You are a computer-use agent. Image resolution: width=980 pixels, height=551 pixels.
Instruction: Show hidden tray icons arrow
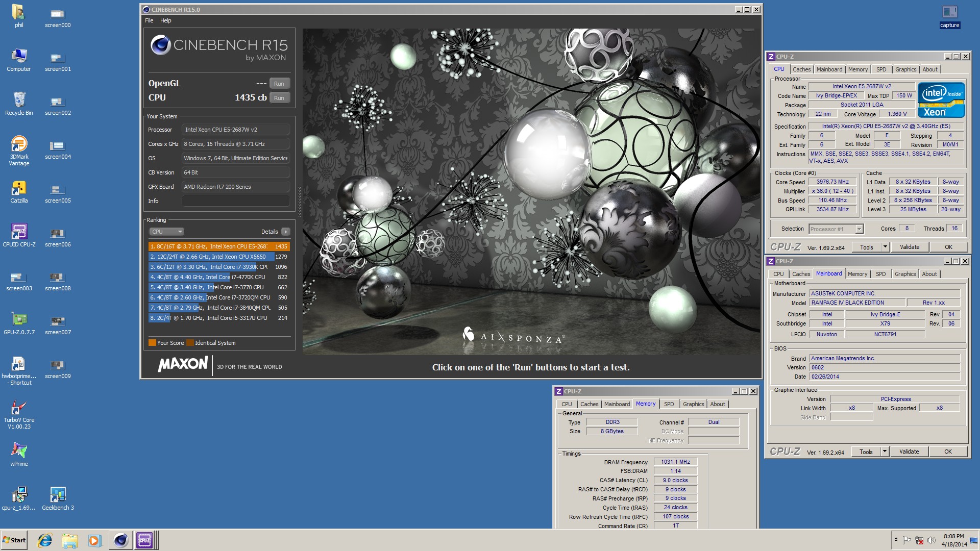click(896, 540)
